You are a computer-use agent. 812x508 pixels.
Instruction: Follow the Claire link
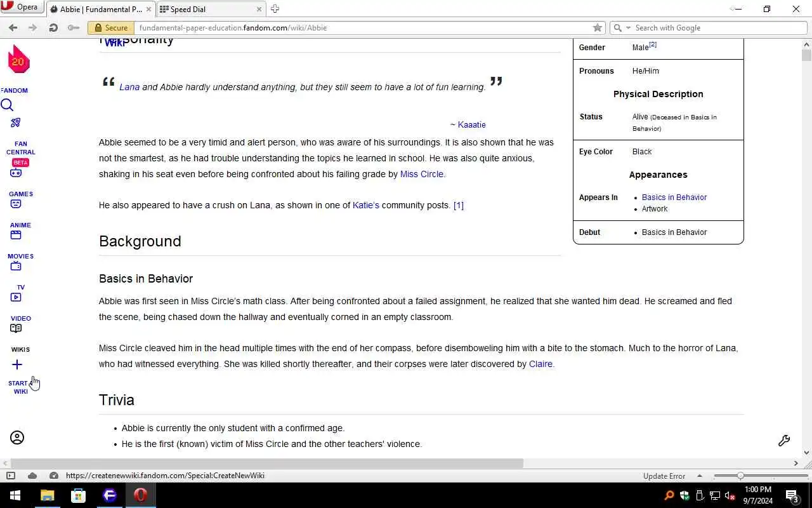click(540, 364)
